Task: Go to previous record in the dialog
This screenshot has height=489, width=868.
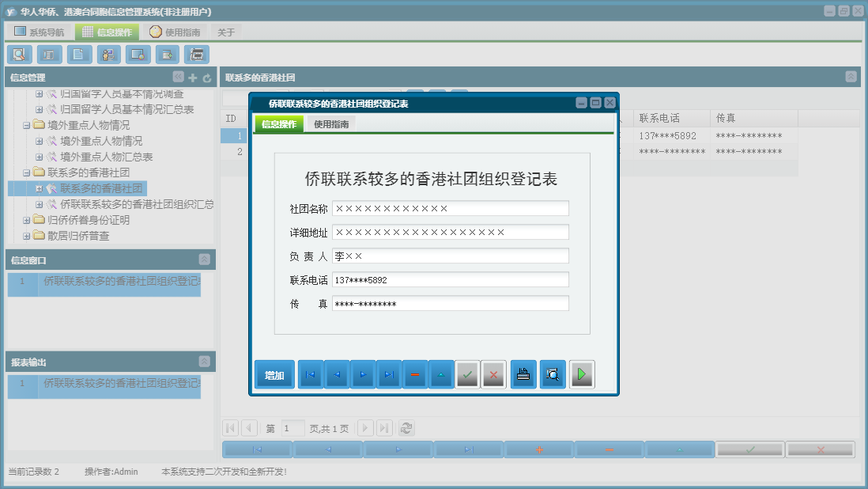Action: (337, 375)
